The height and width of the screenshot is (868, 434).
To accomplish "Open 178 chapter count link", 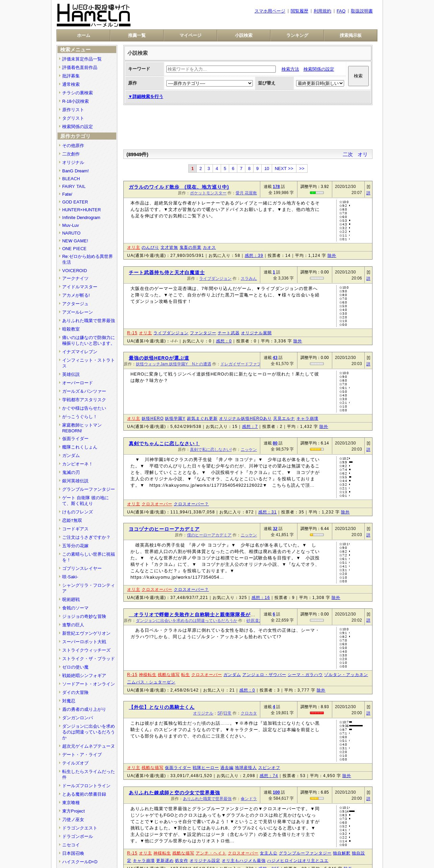I will 276,187.
